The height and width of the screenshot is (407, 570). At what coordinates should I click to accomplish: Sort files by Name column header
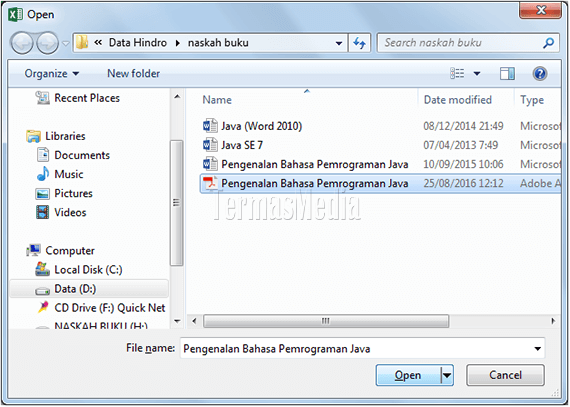(x=217, y=100)
